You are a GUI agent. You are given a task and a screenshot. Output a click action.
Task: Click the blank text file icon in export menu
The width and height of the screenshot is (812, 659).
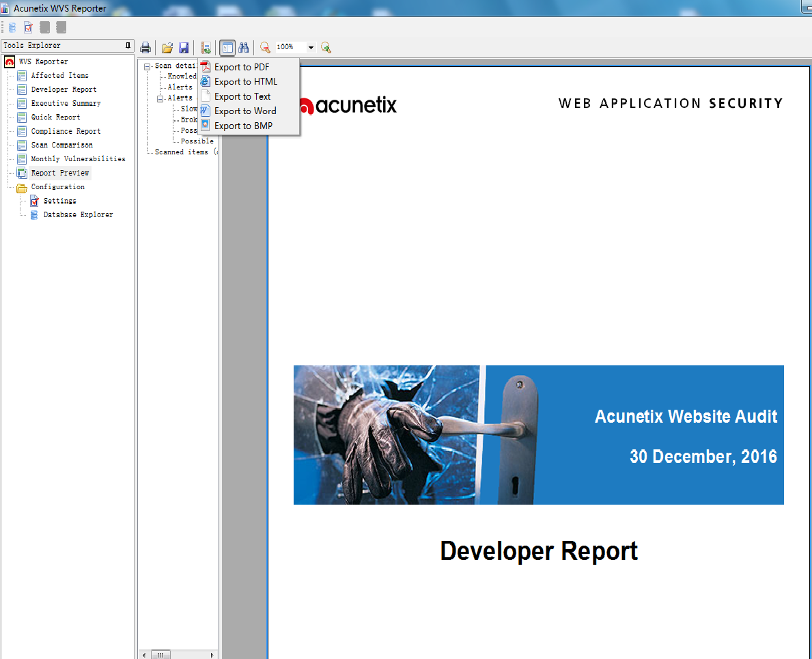(206, 96)
